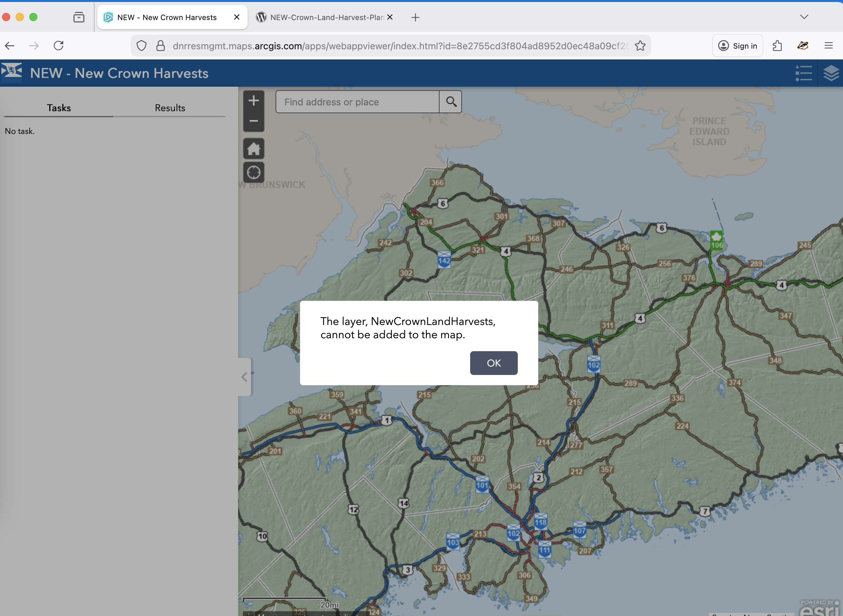Select the Tasks tab
This screenshot has height=616, width=843.
tap(59, 108)
